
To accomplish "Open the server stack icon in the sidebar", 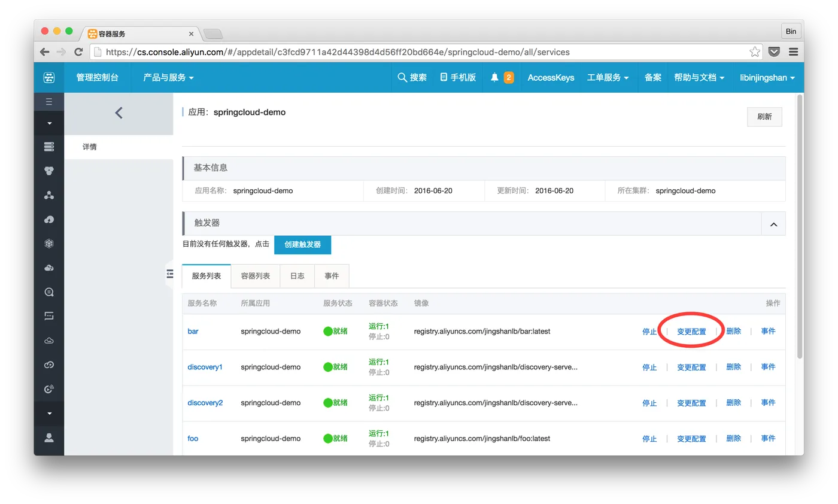I will point(49,146).
